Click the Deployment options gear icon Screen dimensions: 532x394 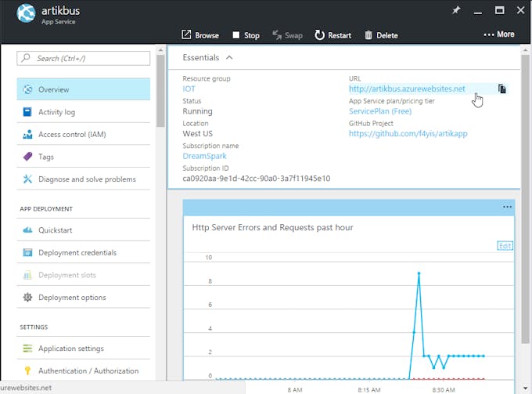click(27, 297)
